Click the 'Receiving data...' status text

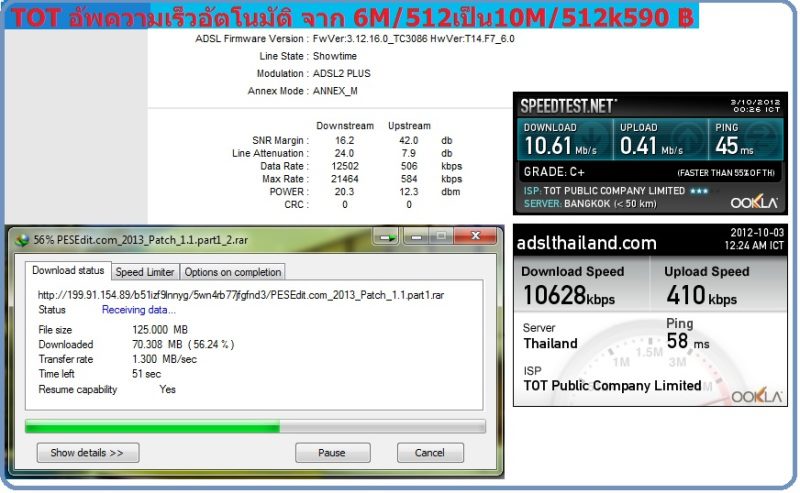click(138, 310)
